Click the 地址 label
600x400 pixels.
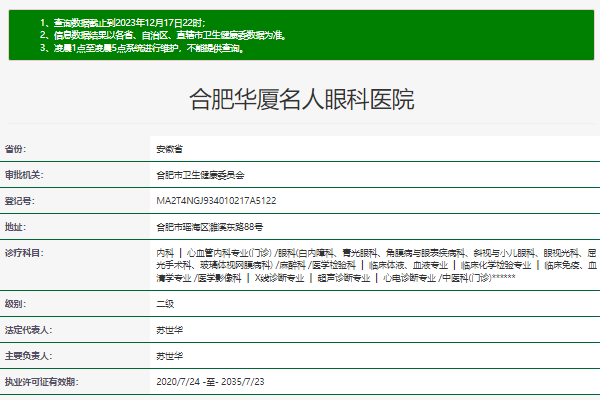point(15,227)
